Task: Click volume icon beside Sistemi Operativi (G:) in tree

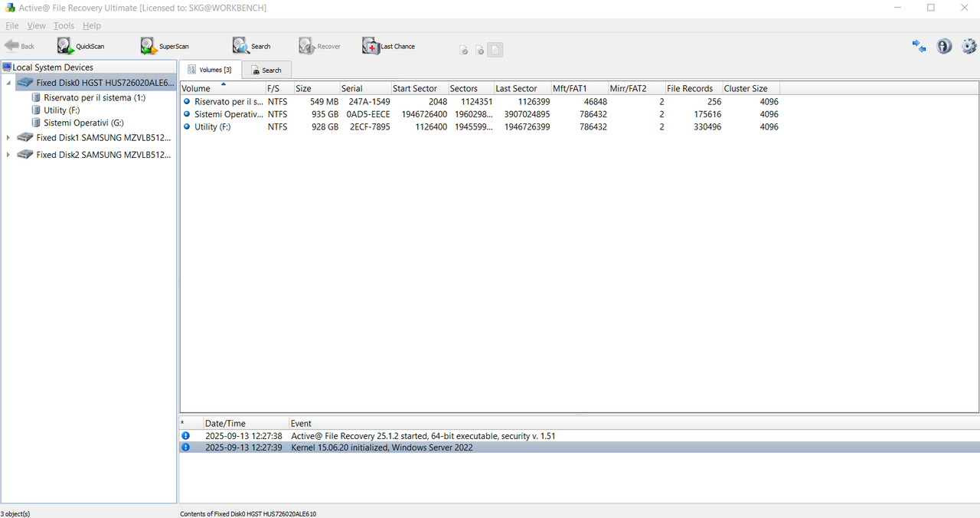Action: point(36,123)
